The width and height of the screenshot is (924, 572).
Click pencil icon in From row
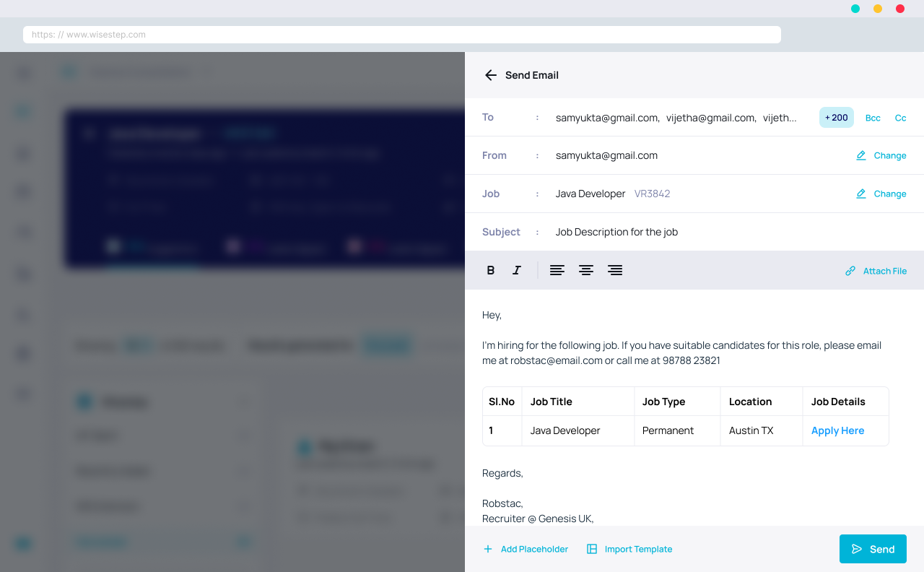pyautogui.click(x=860, y=155)
